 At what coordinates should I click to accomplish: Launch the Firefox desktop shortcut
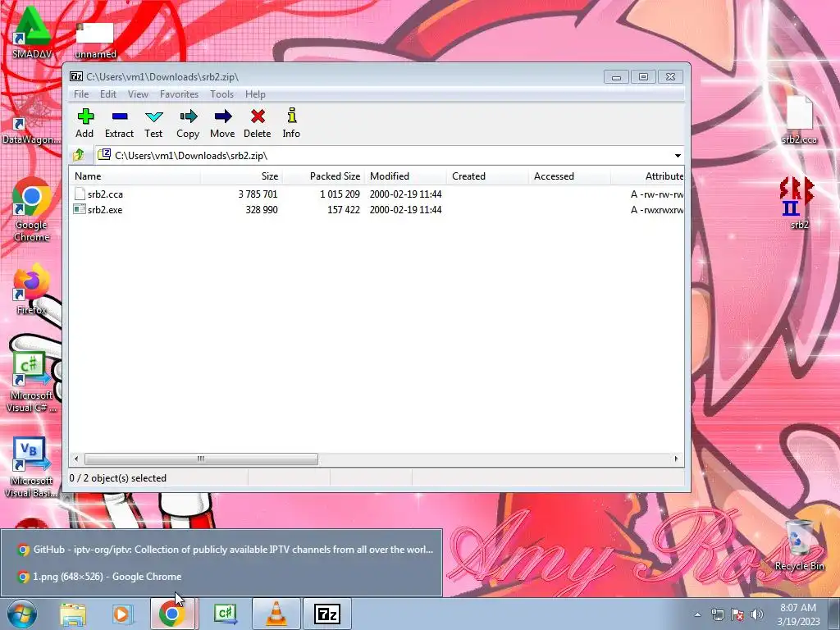[x=32, y=290]
